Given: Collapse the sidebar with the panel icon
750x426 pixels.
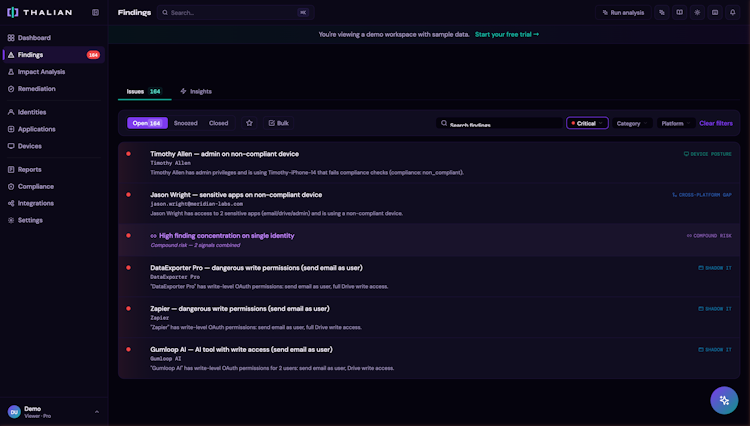Looking at the screenshot, I should (x=96, y=12).
